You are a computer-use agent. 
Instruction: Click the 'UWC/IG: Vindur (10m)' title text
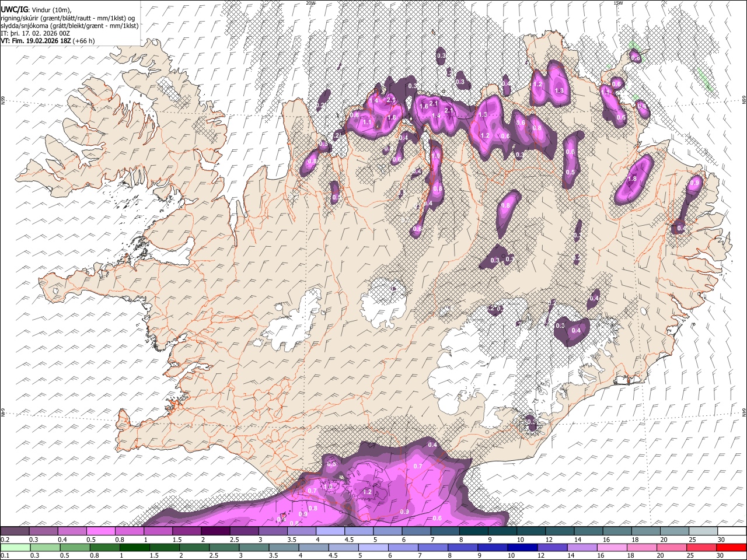point(36,10)
